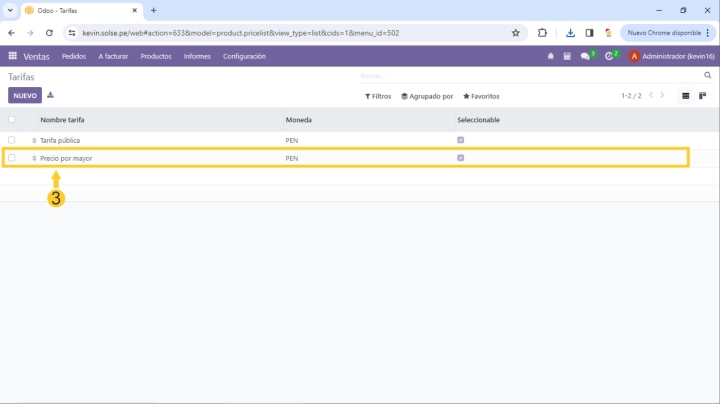Open the clock activities icon
This screenshot has height=404, width=720.
610,56
